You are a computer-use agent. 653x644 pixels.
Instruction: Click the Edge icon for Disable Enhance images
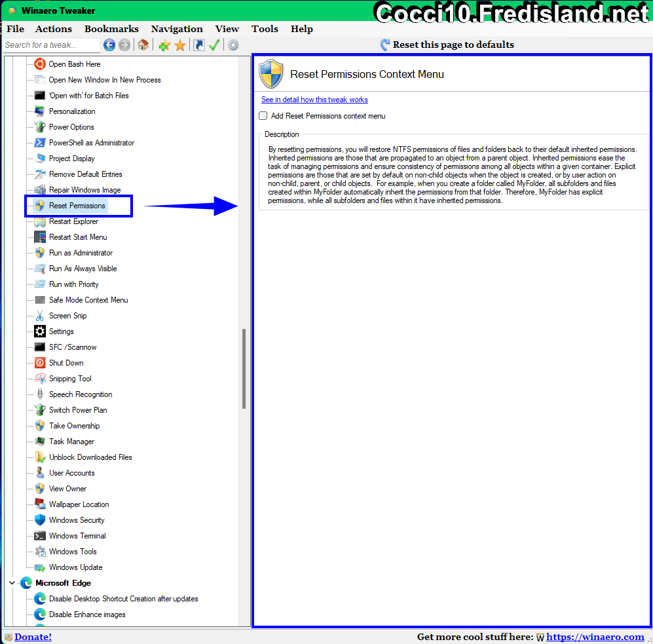[40, 615]
